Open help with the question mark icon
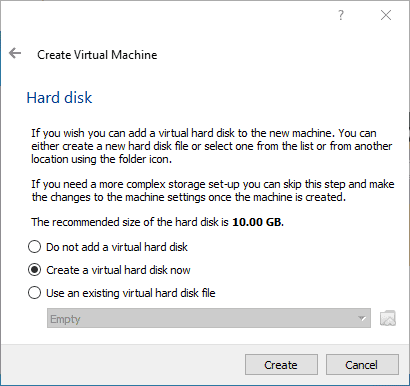Screen dimensions: 410x386 pos(340,15)
